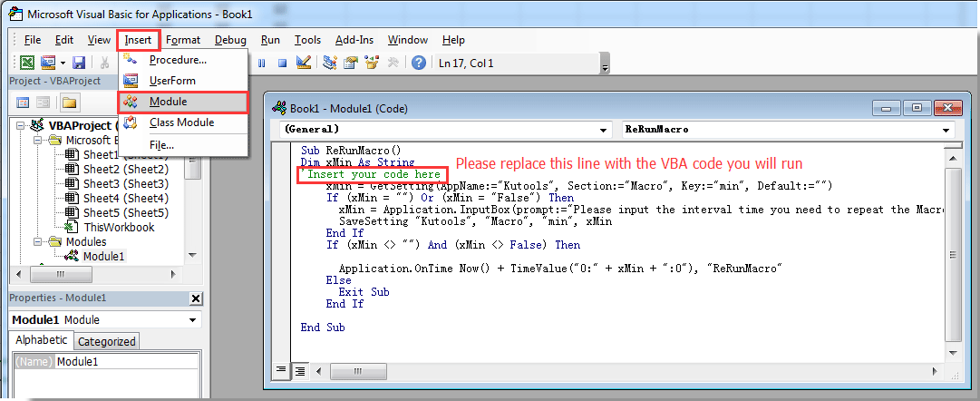This screenshot has height=401, width=980.
Task: Click the Design Mode toolbar icon
Action: pos(304,63)
